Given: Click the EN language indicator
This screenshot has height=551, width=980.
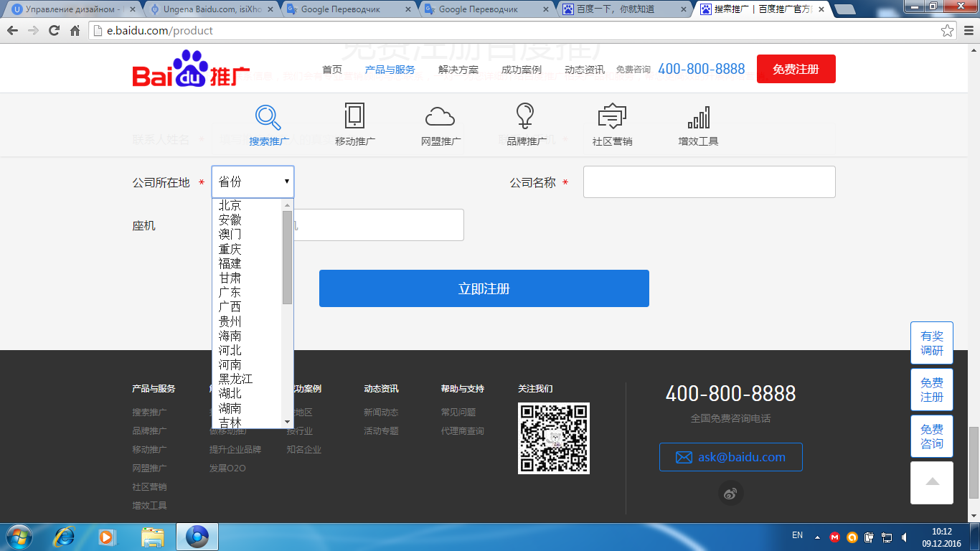Looking at the screenshot, I should tap(797, 535).
